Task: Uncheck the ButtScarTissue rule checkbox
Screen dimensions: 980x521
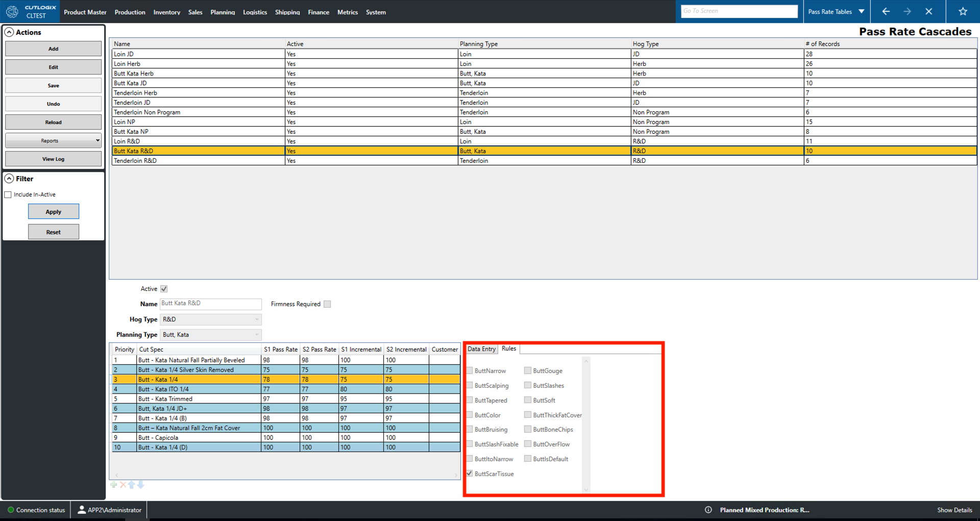Action: pos(470,474)
